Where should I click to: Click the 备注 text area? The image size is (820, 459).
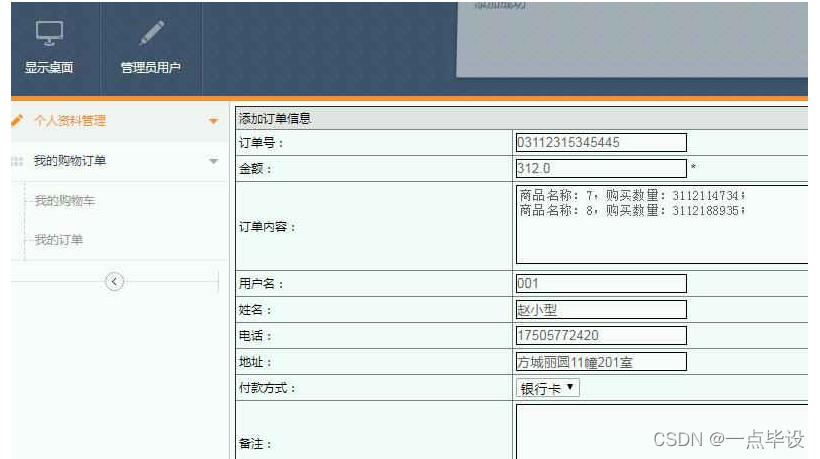662,432
